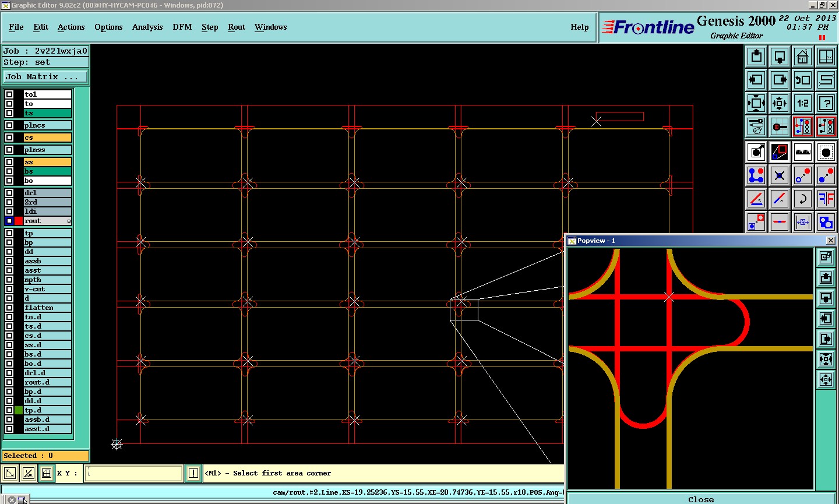Click the grid coordinate mode icon at bottom
This screenshot has height=504, width=839.
coord(47,473)
